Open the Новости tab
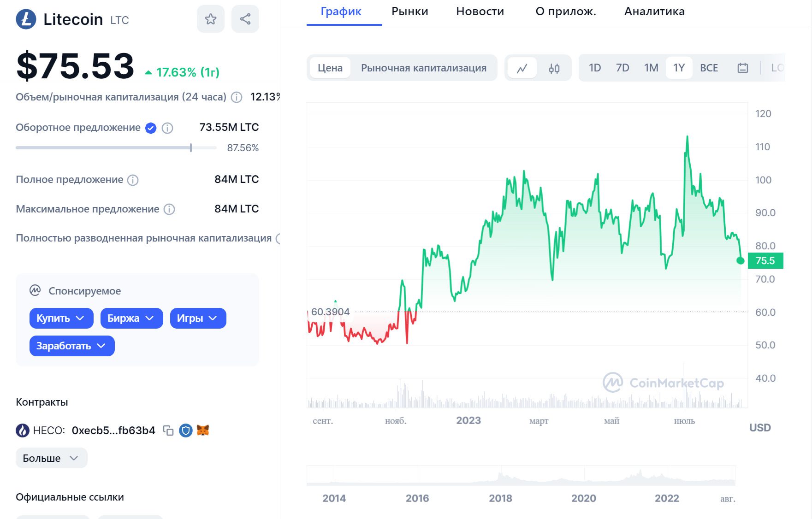This screenshot has width=812, height=519. pyautogui.click(x=480, y=12)
